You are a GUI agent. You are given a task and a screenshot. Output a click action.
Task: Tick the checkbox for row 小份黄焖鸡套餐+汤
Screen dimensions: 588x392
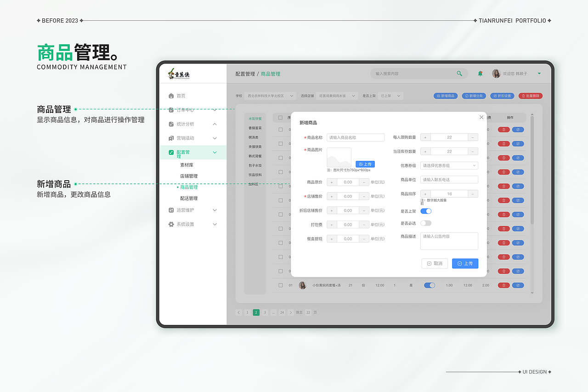click(281, 285)
